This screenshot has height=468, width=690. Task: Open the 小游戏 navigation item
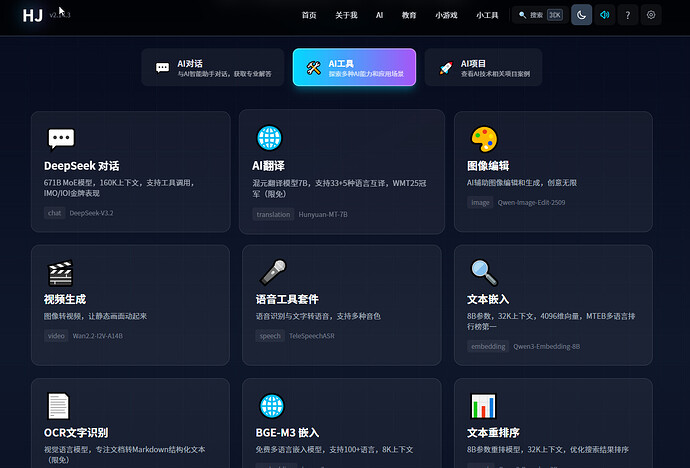[x=447, y=16]
